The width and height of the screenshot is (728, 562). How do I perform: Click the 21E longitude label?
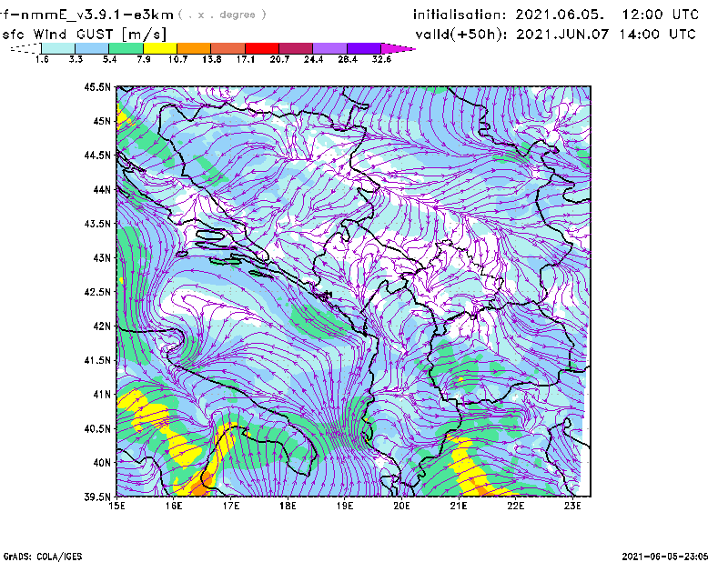coord(459,506)
